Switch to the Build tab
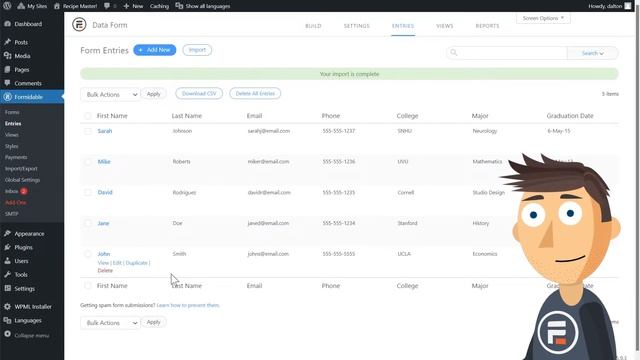Screen dimensions: 640x360 313,26
